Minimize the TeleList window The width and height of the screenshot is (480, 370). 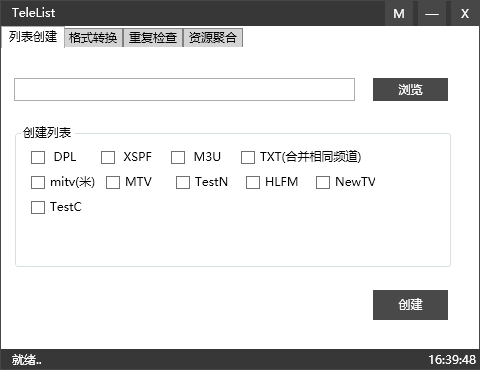(x=432, y=13)
